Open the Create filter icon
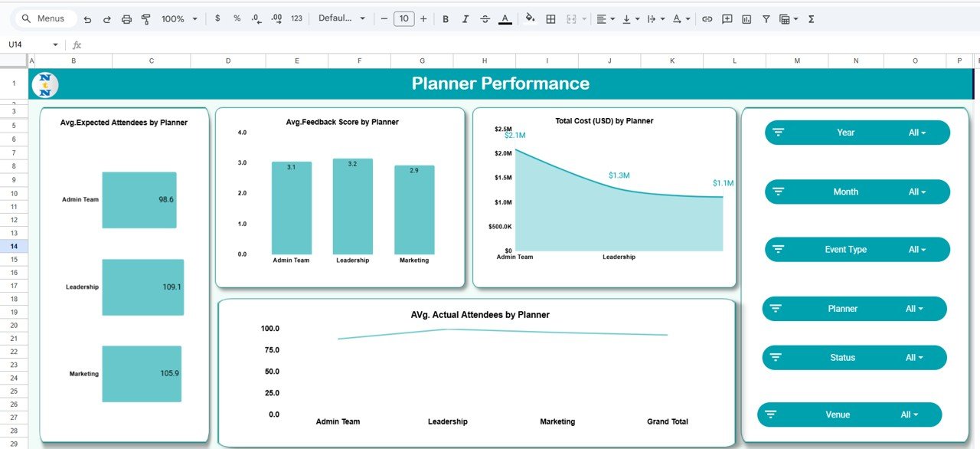Image resolution: width=980 pixels, height=449 pixels. 766,18
